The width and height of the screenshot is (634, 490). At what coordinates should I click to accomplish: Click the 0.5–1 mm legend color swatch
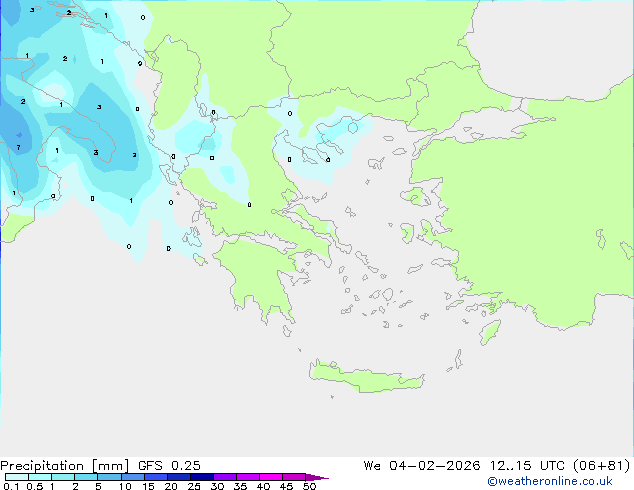[x=40, y=477]
